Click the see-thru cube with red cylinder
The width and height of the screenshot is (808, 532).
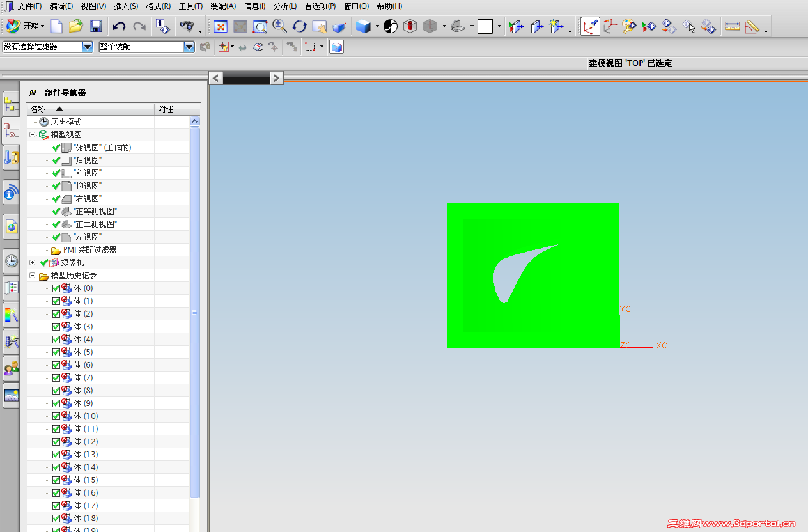tap(410, 26)
